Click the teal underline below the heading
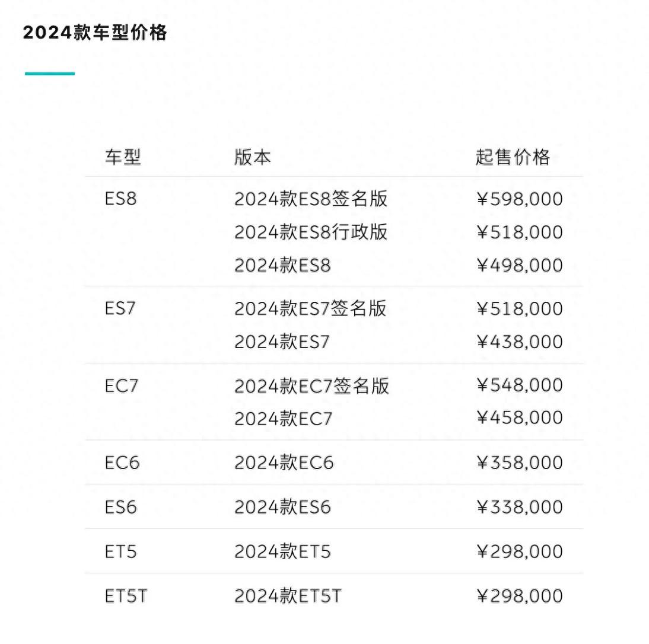Viewport: 649px width, 644px height. coord(50,74)
